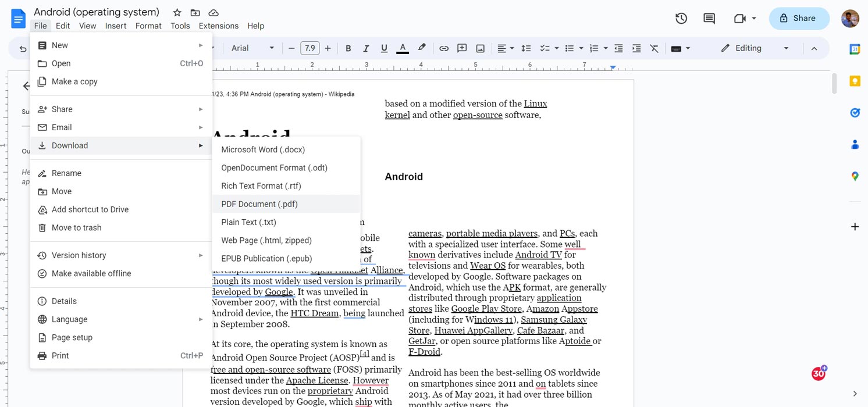Add a comment from toolbar
This screenshot has height=407, width=868.
click(x=462, y=48)
